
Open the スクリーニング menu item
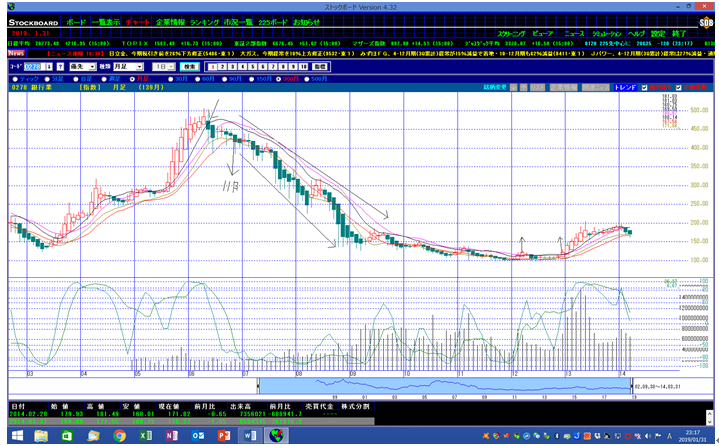(511, 33)
